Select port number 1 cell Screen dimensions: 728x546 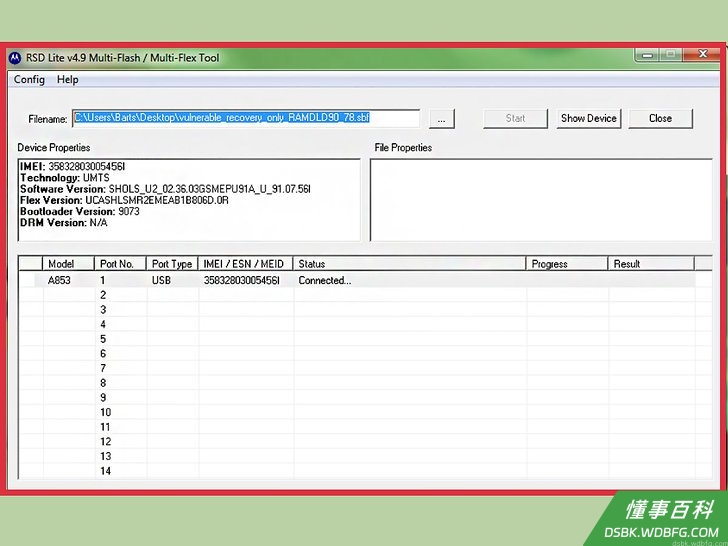pos(103,280)
